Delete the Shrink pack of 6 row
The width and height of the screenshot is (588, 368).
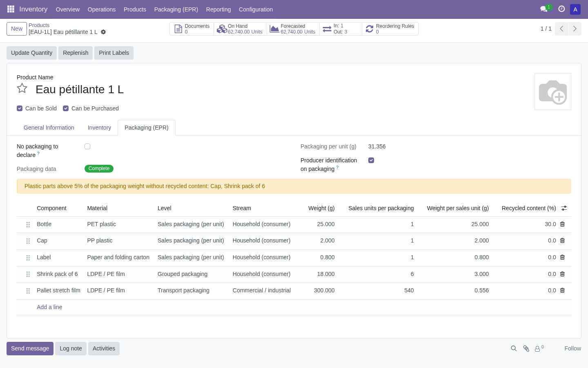[x=562, y=274]
